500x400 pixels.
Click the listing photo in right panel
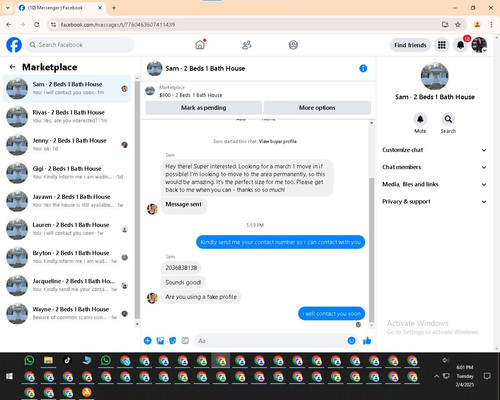(x=435, y=76)
